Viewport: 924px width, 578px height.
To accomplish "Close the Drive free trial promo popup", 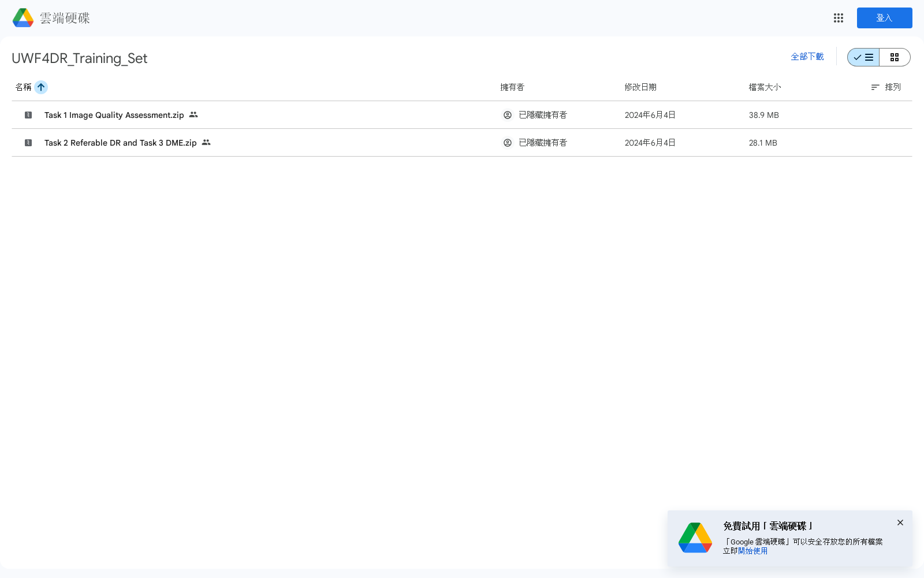I will click(x=900, y=523).
